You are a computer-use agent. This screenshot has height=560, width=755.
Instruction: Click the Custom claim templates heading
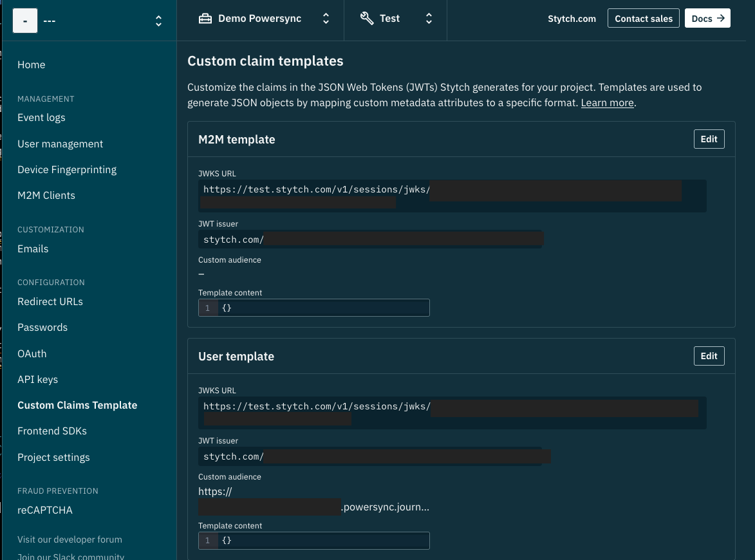265,61
